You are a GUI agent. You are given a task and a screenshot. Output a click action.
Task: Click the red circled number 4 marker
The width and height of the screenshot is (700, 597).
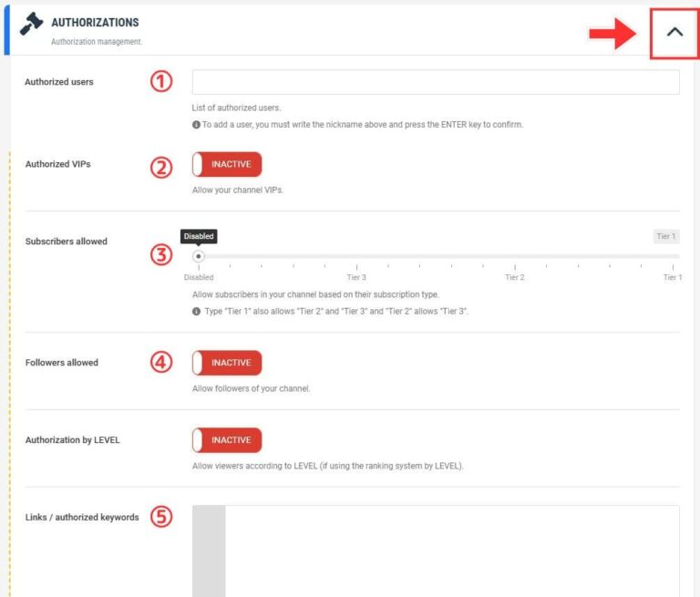(x=160, y=363)
